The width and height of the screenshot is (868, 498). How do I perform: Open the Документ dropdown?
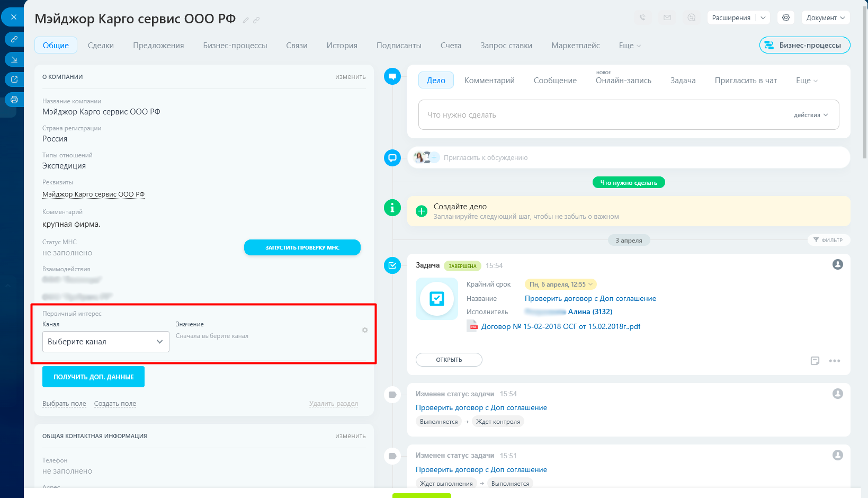pos(825,17)
